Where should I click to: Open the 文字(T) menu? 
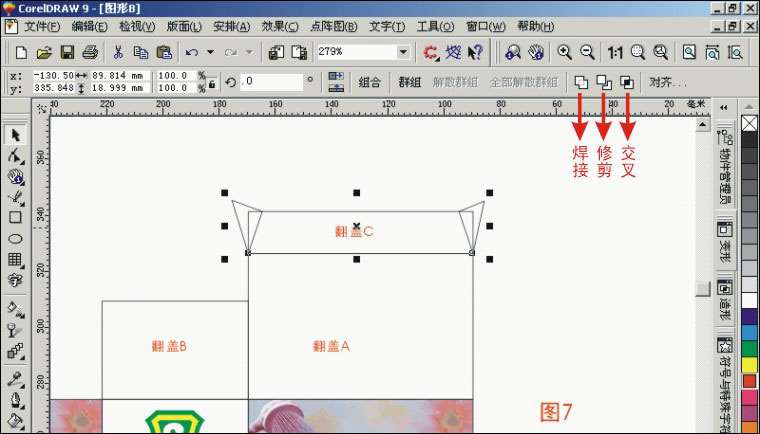coord(387,26)
